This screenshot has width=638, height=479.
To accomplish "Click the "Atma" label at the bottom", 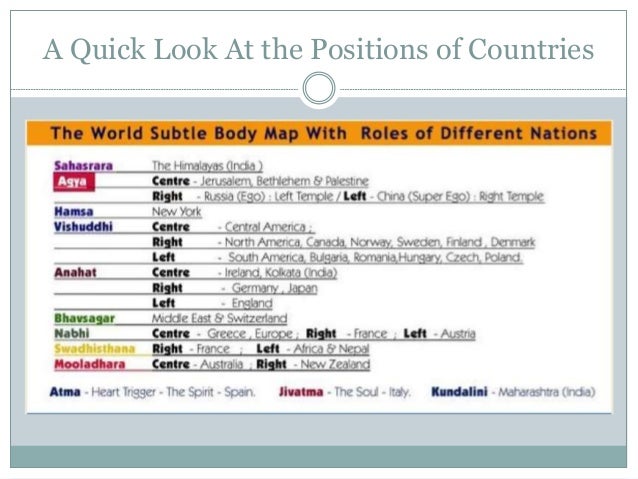I will 65,392.
